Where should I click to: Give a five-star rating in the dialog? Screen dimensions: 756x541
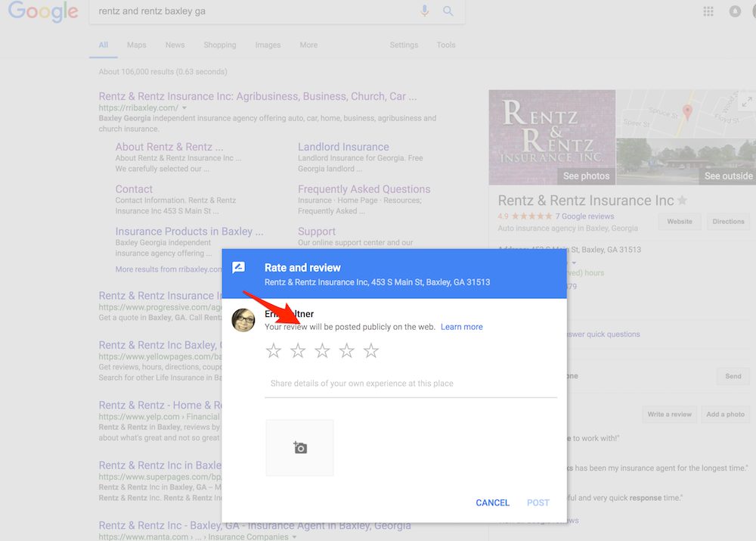370,351
